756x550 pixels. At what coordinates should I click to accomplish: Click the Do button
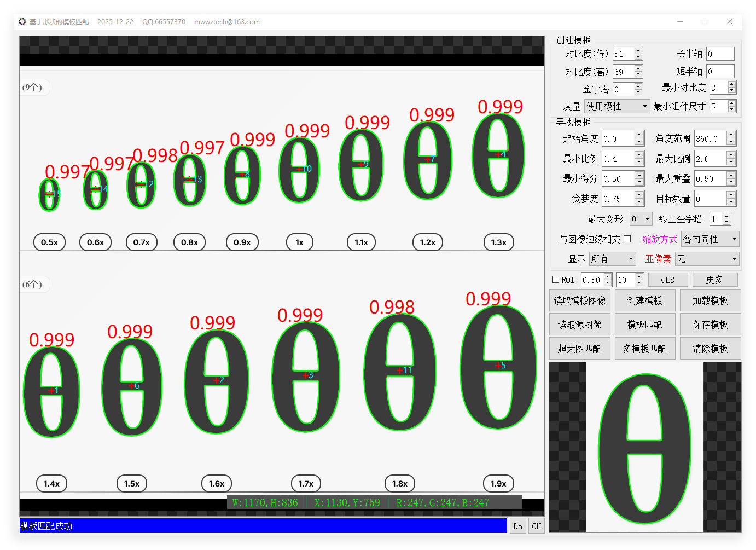(517, 526)
